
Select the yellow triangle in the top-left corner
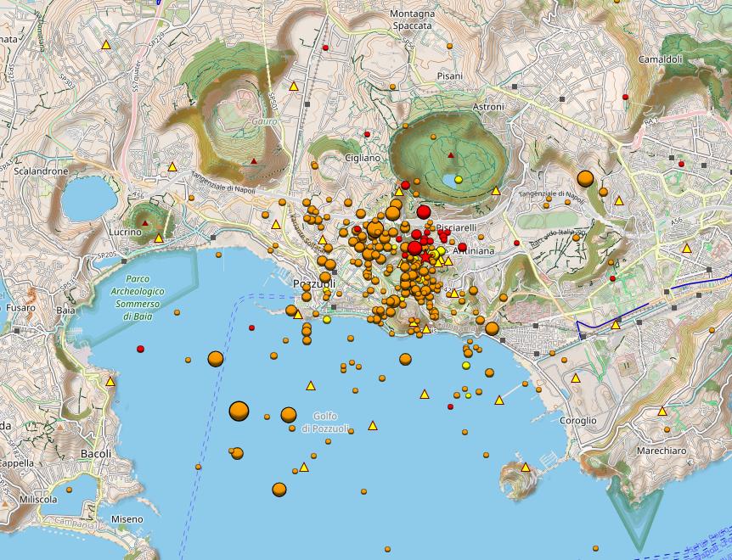(106, 44)
